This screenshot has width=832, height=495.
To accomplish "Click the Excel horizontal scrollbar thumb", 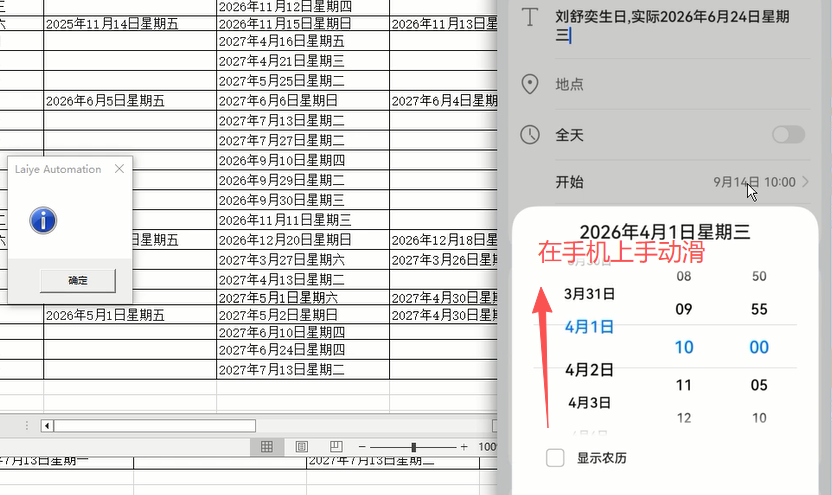I will click(x=154, y=425).
